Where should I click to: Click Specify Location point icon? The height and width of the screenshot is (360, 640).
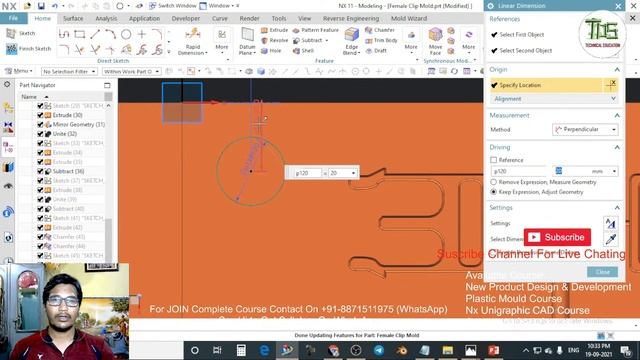pos(611,85)
